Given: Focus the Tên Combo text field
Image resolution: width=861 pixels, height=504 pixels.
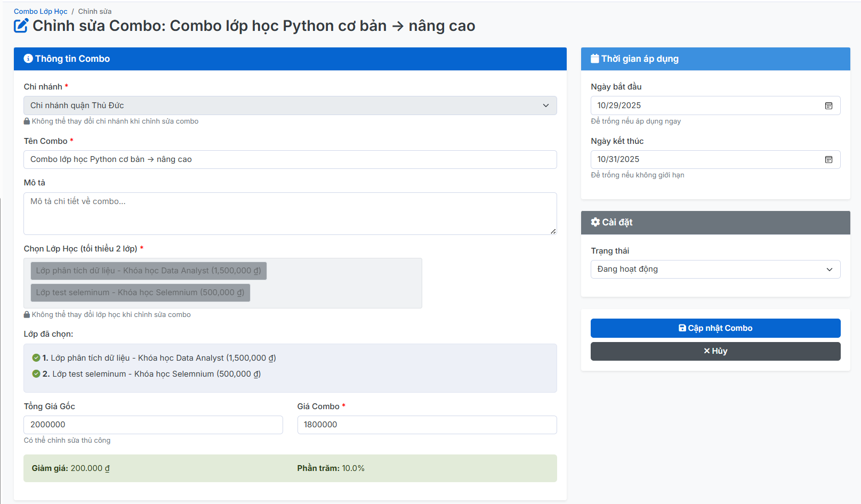Looking at the screenshot, I should point(290,159).
